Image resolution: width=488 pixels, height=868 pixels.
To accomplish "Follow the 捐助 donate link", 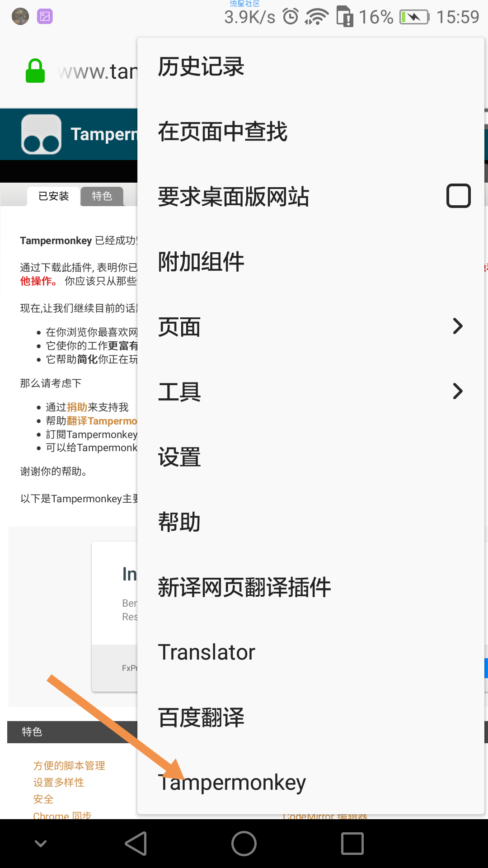I will [77, 407].
